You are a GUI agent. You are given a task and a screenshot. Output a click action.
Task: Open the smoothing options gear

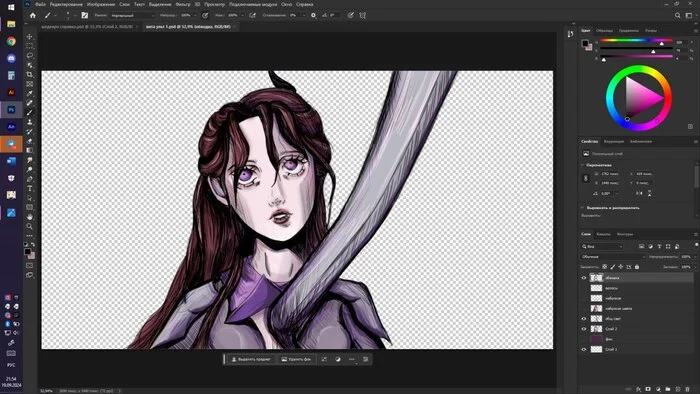(x=313, y=15)
